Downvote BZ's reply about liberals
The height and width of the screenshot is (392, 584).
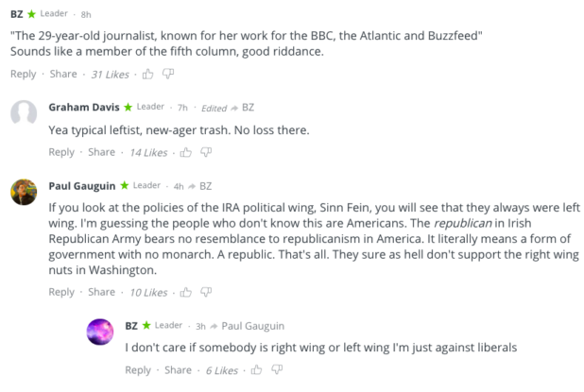[x=277, y=370]
